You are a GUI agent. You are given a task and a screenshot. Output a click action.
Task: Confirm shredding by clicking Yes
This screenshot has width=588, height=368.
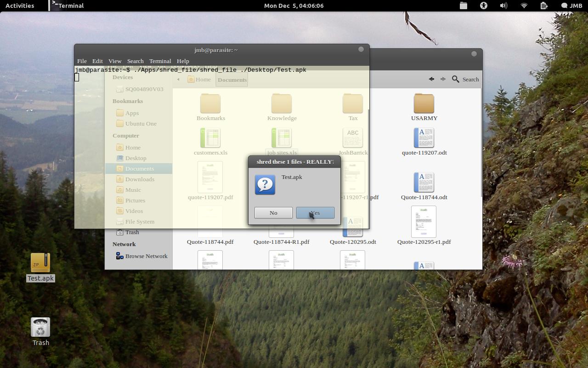pyautogui.click(x=315, y=213)
